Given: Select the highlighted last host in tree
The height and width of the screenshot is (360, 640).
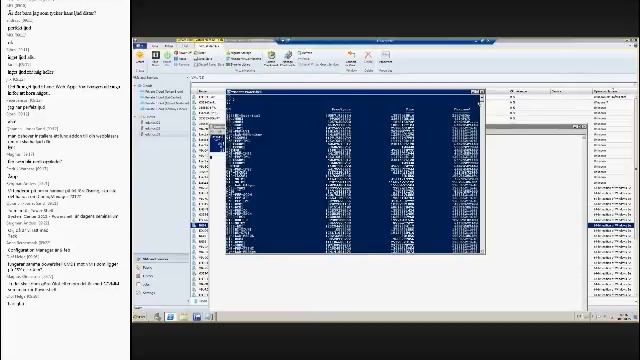Looking at the screenshot, I should point(150,134).
